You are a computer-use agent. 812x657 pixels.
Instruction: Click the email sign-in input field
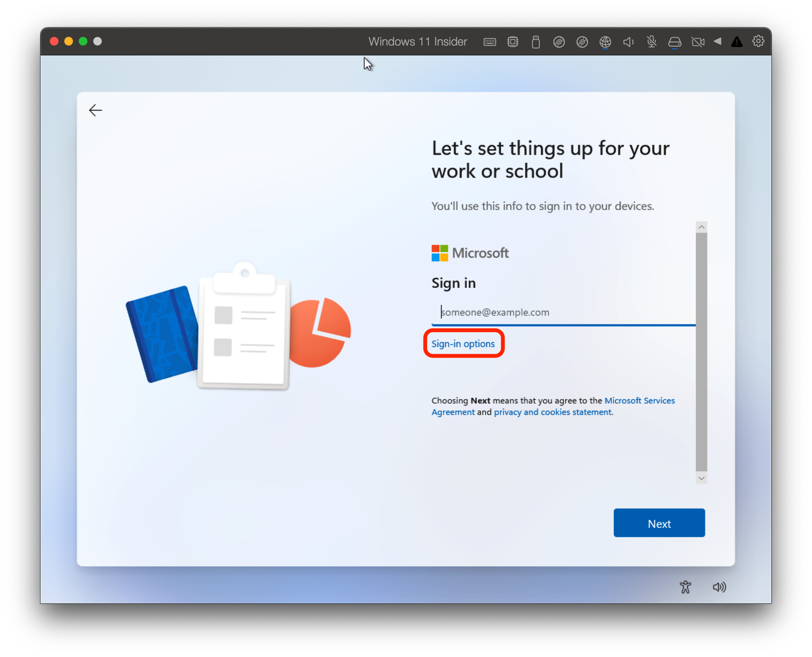point(563,312)
